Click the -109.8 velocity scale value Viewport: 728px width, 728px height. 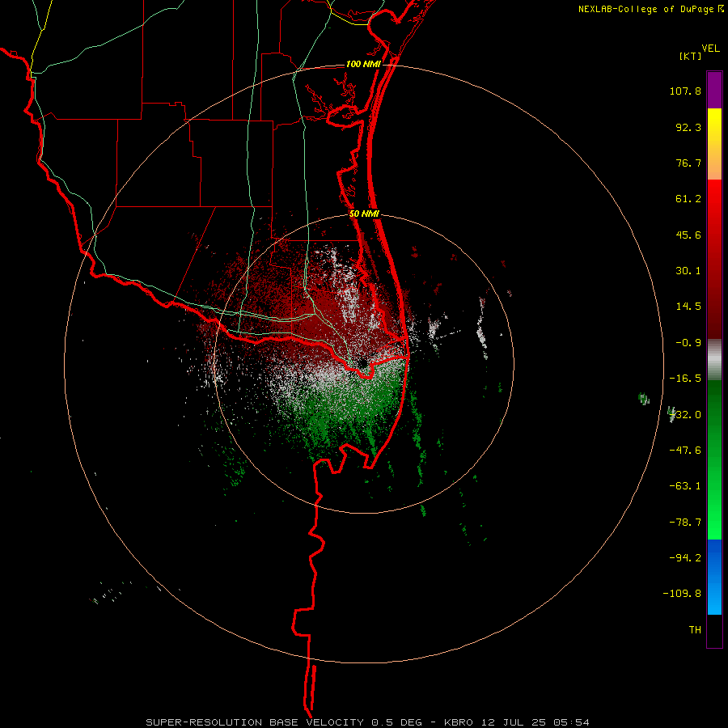click(682, 594)
